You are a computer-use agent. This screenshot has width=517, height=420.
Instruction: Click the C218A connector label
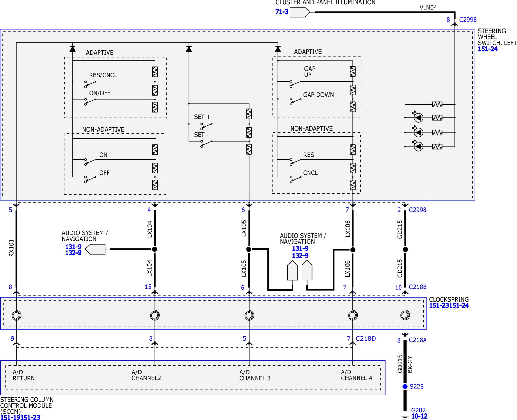click(418, 340)
